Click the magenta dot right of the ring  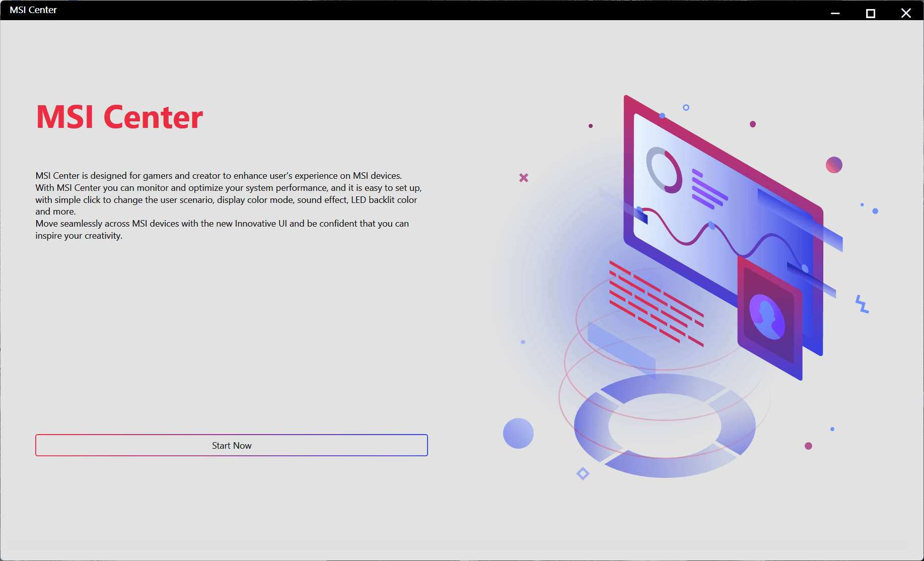tap(808, 446)
